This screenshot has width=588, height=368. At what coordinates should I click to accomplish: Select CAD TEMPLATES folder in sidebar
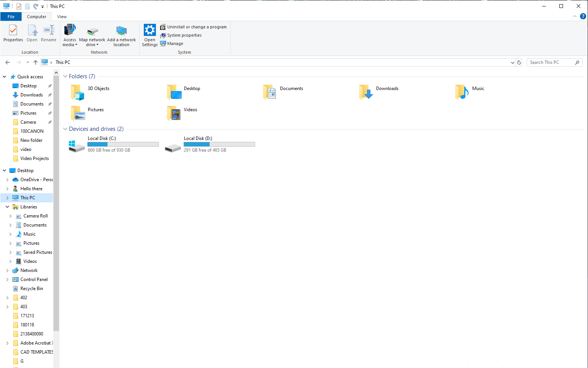coord(36,352)
